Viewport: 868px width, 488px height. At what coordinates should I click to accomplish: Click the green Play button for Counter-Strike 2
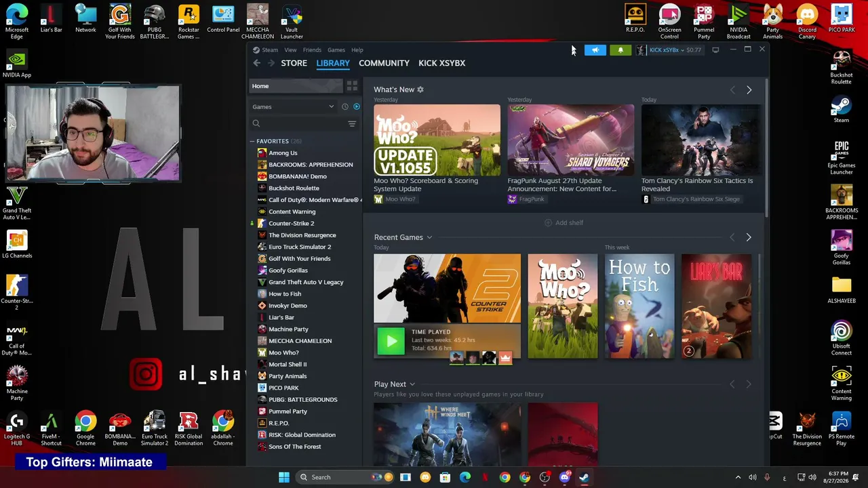point(391,341)
